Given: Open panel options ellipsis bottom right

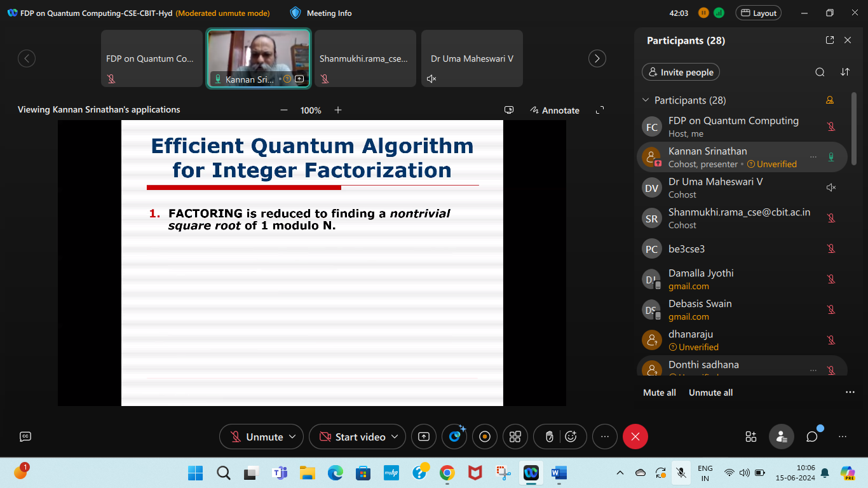Looking at the screenshot, I should point(843,437).
